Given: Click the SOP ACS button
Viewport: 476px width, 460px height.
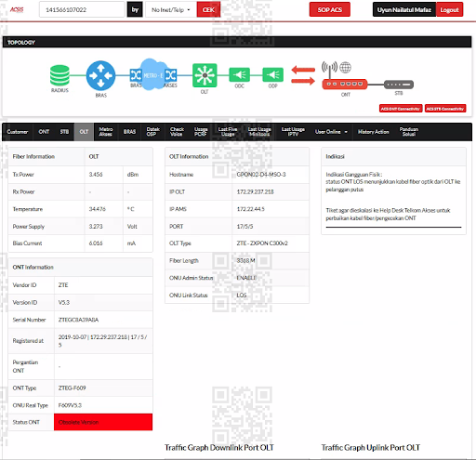Looking at the screenshot, I should (330, 9).
